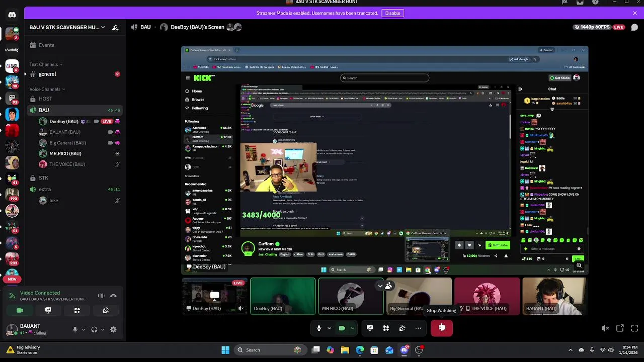Open the server name dropdown menu
Image resolution: width=644 pixels, height=362 pixels.
67,27
